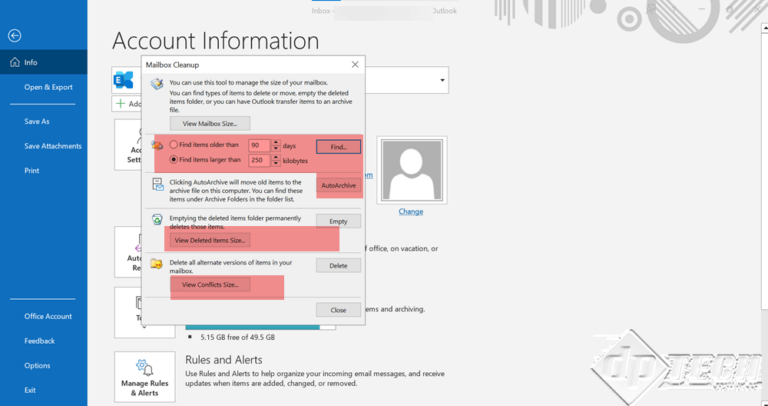Click the back arrow icon

14,35
